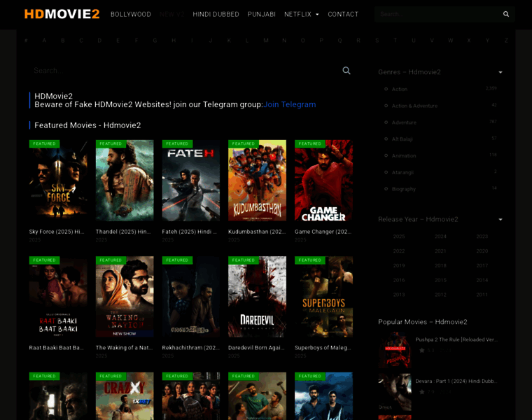Image resolution: width=532 pixels, height=420 pixels.
Task: Open the Bollywood menu item
Action: pos(131,14)
